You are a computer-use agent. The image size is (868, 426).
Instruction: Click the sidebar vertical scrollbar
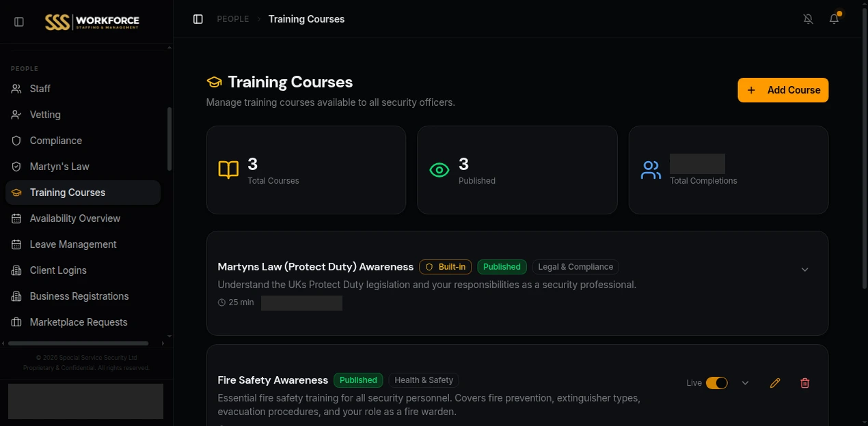[x=169, y=139]
